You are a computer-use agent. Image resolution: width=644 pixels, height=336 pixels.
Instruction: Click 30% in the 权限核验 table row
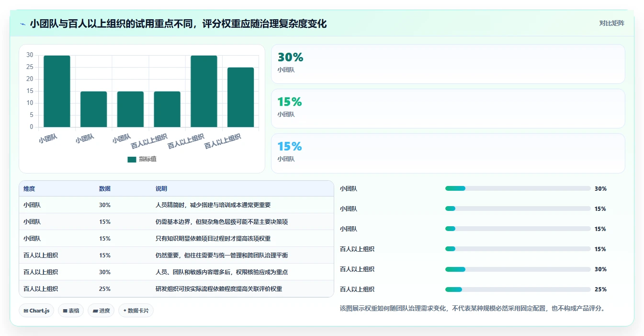pos(105,272)
